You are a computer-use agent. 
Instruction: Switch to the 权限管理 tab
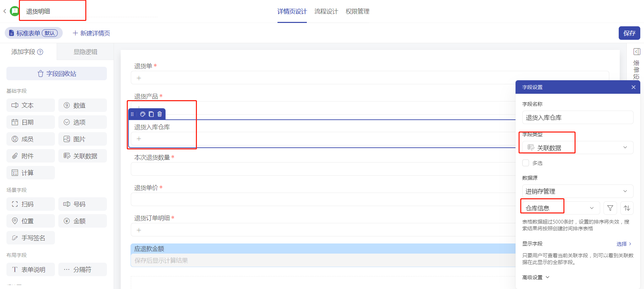pos(357,11)
